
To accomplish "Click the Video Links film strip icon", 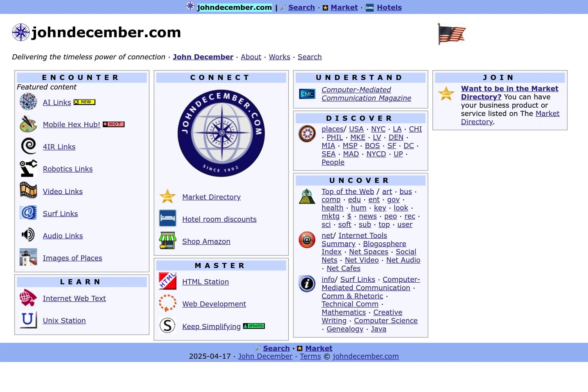I will pyautogui.click(x=28, y=190).
